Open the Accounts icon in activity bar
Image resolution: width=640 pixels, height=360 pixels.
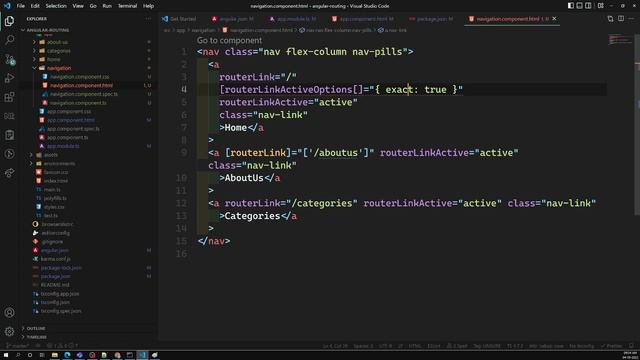[9, 312]
